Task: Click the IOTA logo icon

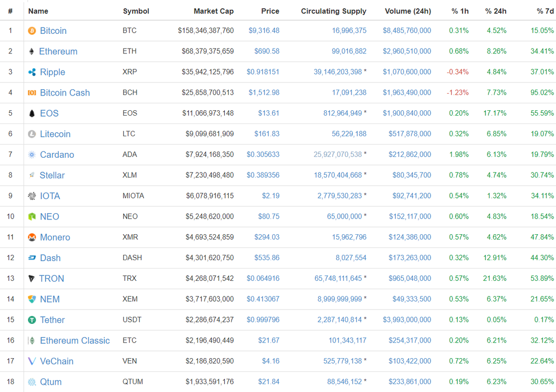Action: click(32, 196)
